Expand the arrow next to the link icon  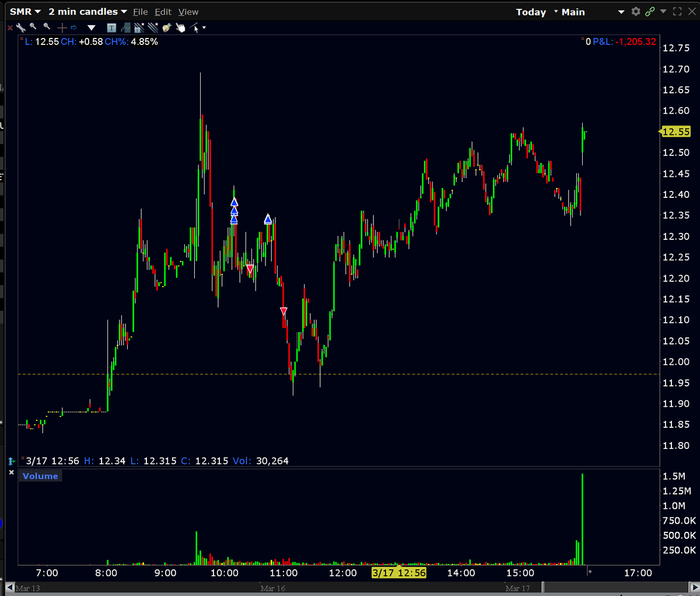[x=663, y=11]
